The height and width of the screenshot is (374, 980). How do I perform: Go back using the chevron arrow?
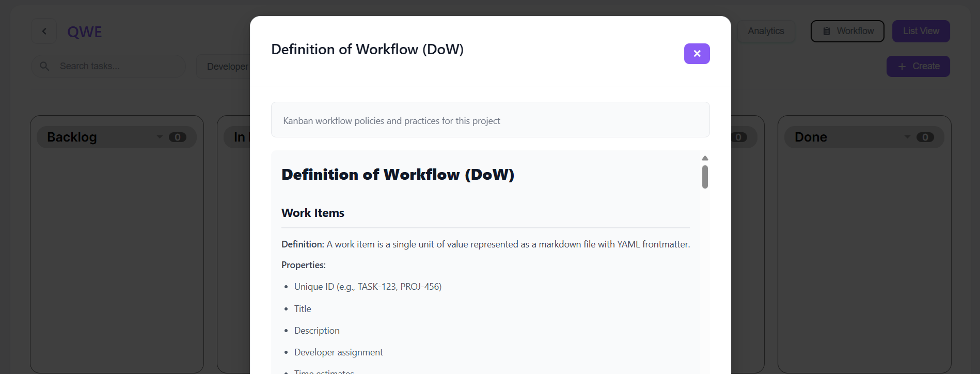pyautogui.click(x=44, y=32)
